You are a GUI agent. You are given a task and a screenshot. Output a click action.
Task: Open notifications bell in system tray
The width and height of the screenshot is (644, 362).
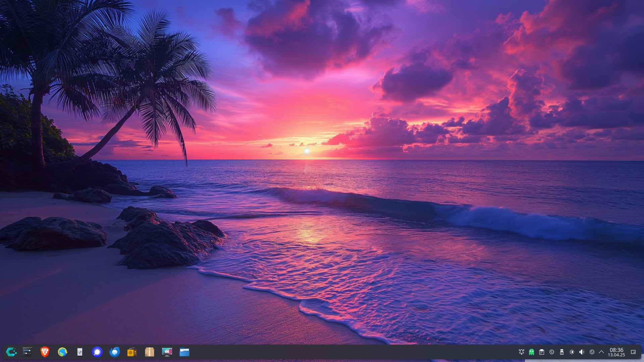point(522,352)
